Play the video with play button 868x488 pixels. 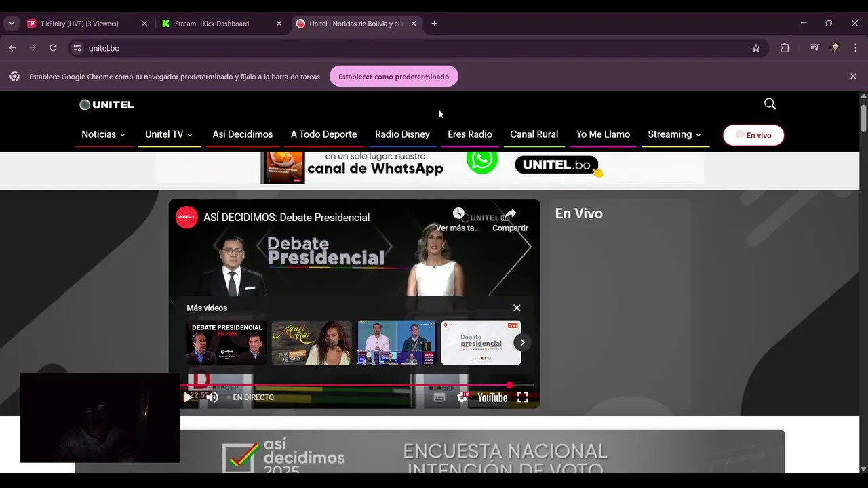point(188,397)
